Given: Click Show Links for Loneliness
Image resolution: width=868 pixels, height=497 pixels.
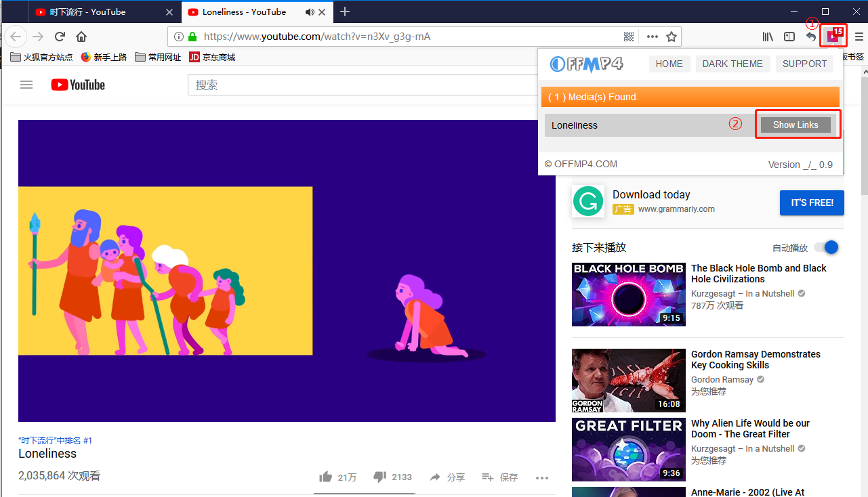Looking at the screenshot, I should click(x=796, y=125).
